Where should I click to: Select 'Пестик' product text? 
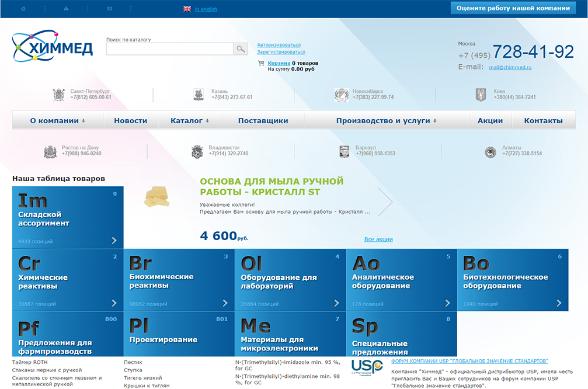[133, 362]
